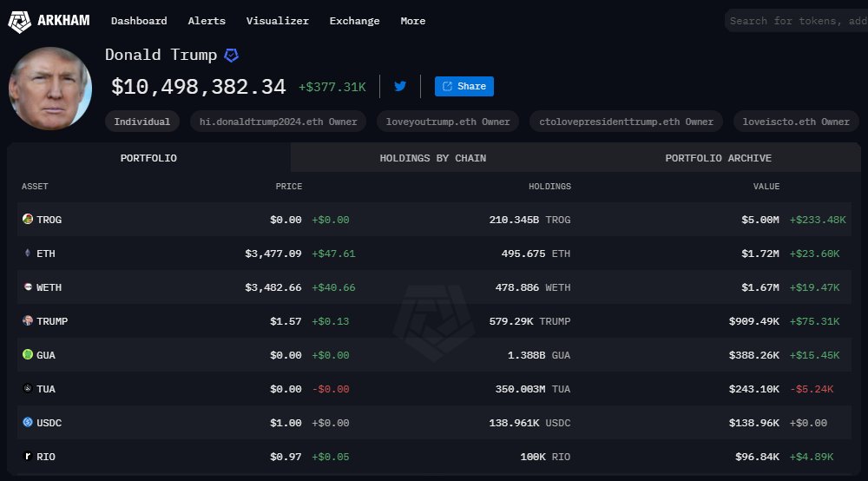
Task: Sort by PRICE column header
Action: [x=289, y=187]
